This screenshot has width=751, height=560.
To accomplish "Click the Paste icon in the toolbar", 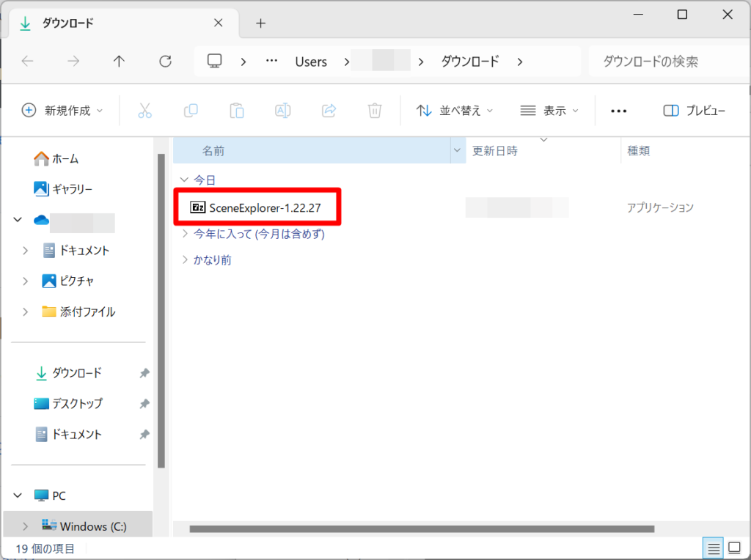I will 236,110.
